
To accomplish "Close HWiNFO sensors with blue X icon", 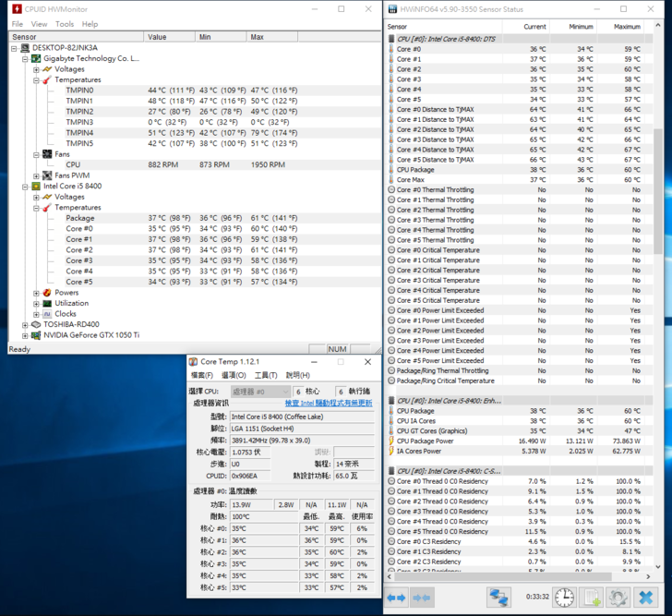I will pos(646,598).
